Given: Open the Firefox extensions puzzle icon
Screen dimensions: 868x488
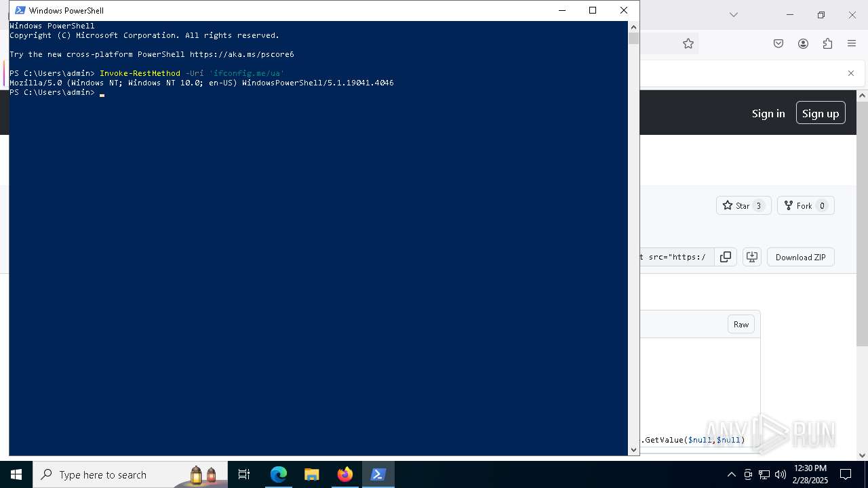Looking at the screenshot, I should click(x=827, y=43).
